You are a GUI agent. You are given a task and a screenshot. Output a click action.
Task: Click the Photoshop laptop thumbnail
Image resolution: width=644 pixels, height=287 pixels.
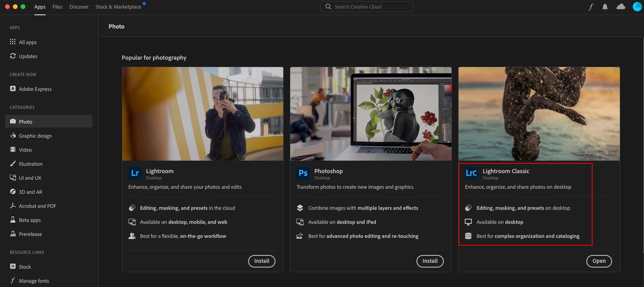[x=371, y=113]
